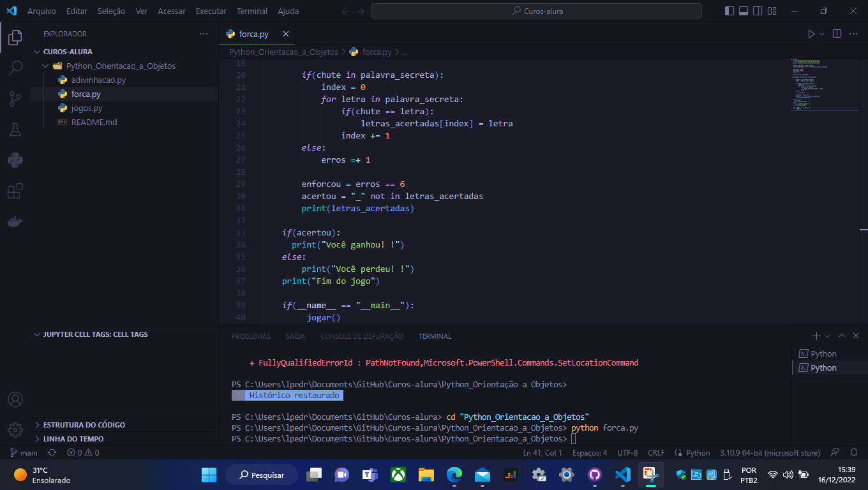Toggle bottom panel visibility
Screen dimensions: 868x490
744,11
